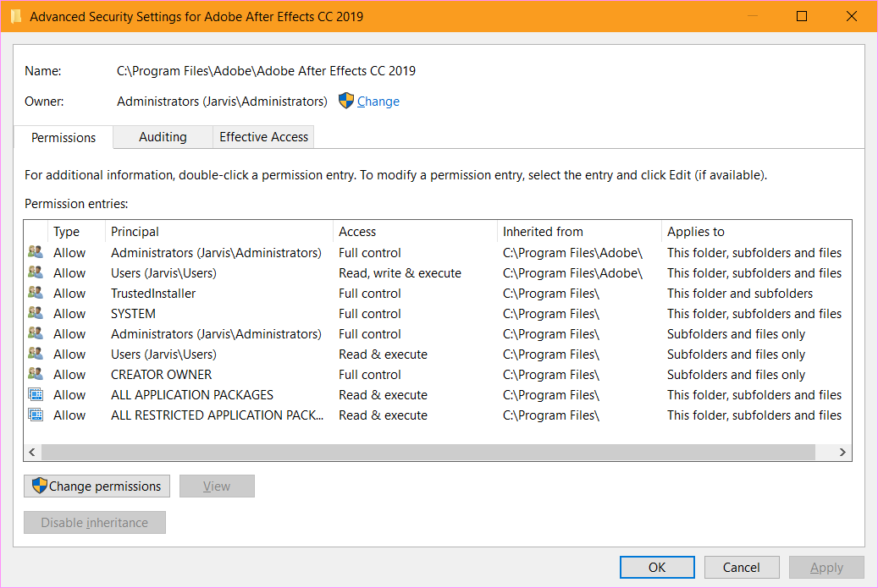The height and width of the screenshot is (588, 878).
Task: Click the Change owner link
Action: tap(378, 102)
